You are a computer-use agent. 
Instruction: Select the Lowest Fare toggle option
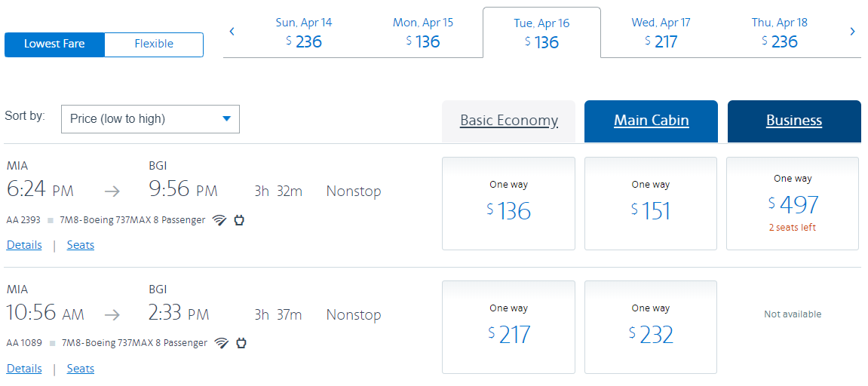54,44
